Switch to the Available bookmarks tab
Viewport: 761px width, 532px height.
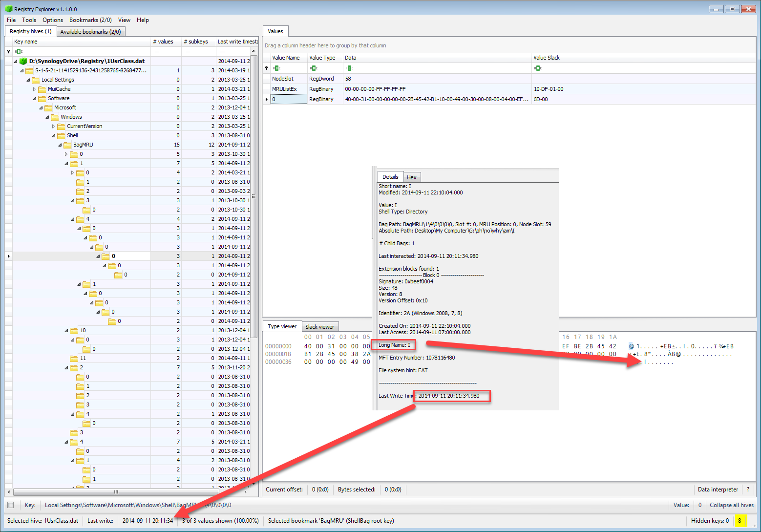pos(91,31)
